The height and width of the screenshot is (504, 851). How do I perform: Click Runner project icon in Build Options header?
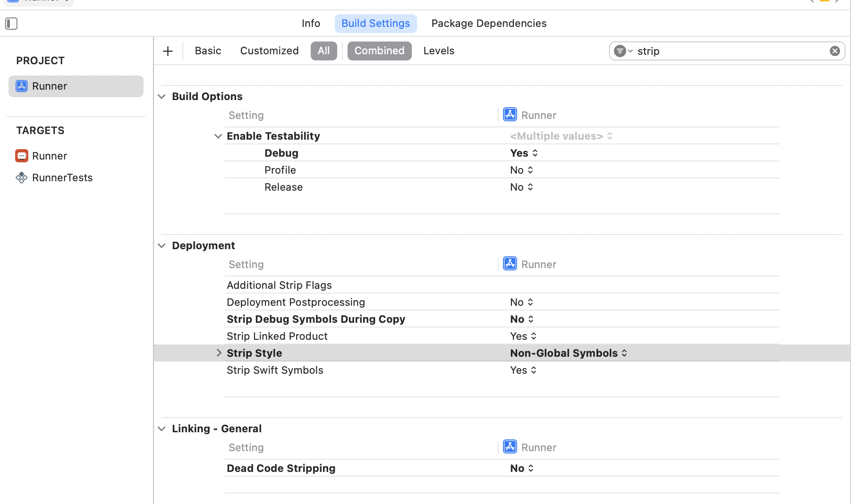coord(510,115)
